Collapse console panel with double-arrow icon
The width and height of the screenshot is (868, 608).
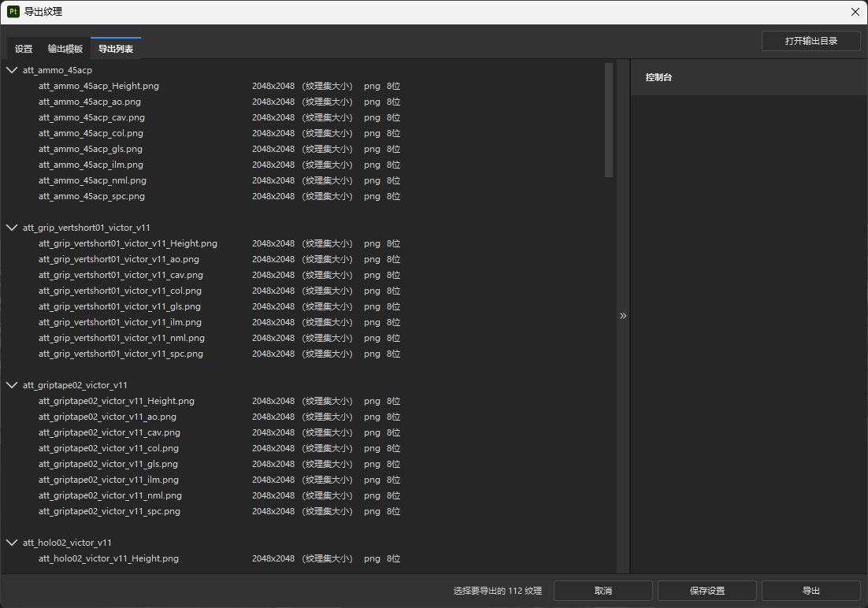(623, 315)
